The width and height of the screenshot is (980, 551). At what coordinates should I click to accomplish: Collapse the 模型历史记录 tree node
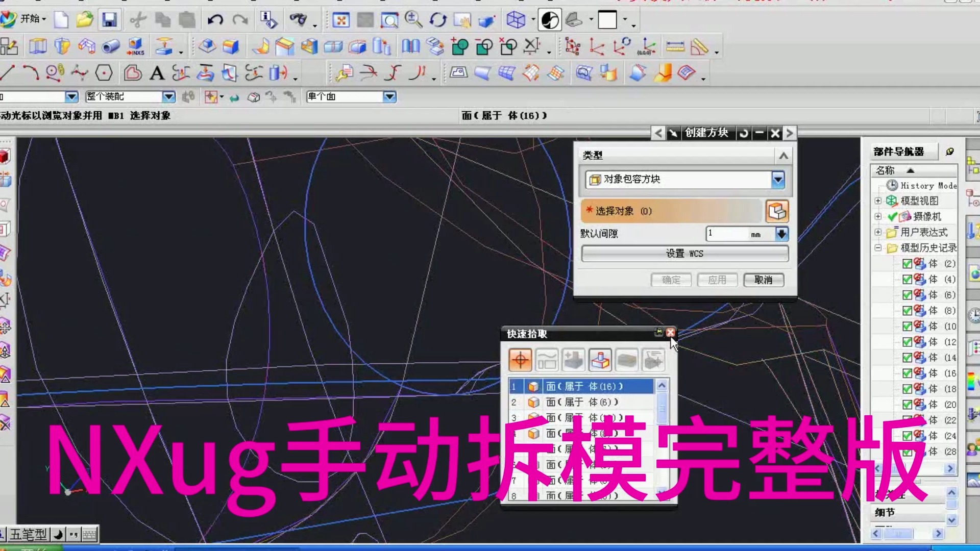[878, 248]
